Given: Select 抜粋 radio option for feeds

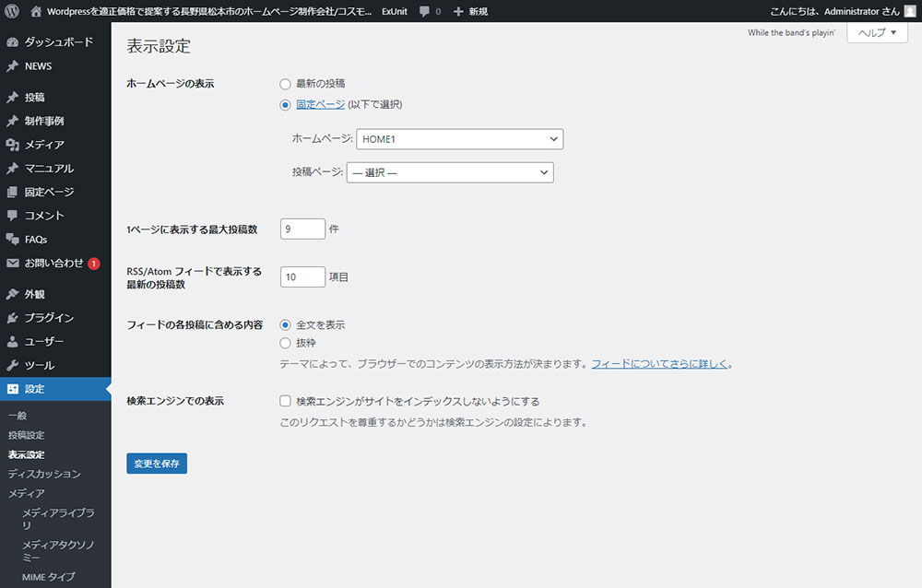Looking at the screenshot, I should pyautogui.click(x=285, y=343).
